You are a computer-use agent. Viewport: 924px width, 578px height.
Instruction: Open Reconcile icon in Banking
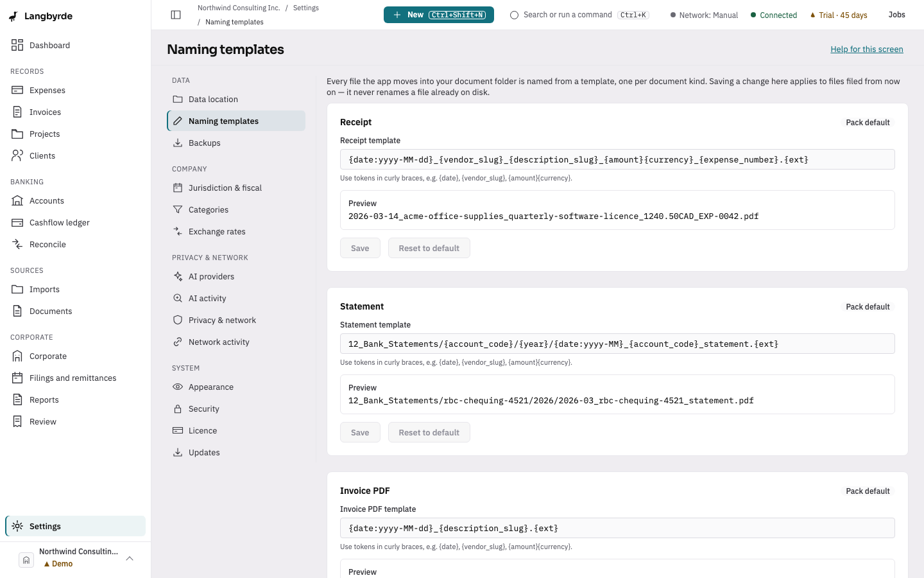tap(17, 245)
